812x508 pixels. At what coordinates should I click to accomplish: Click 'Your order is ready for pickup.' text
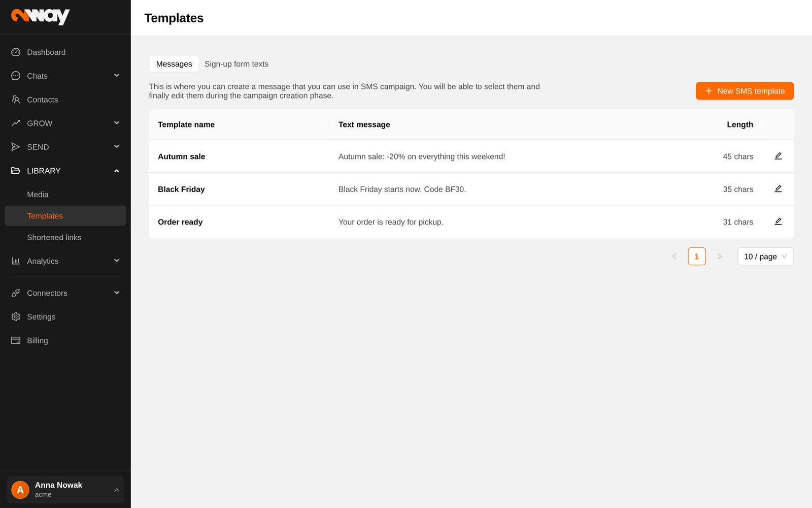tap(391, 222)
